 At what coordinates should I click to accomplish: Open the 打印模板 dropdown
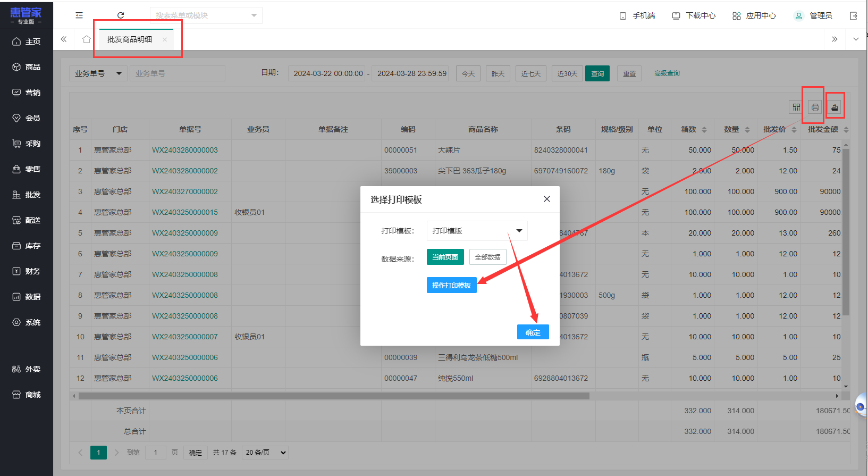pyautogui.click(x=477, y=231)
